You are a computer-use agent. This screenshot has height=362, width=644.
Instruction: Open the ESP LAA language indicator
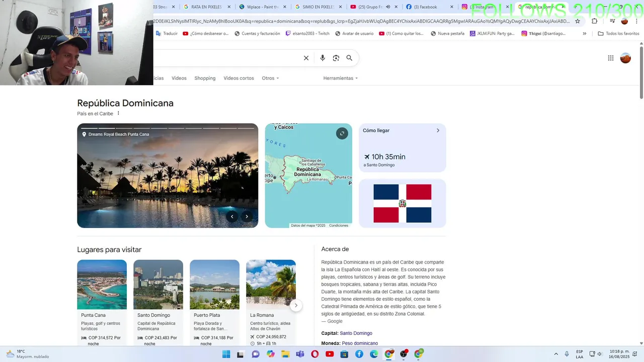[x=580, y=354]
